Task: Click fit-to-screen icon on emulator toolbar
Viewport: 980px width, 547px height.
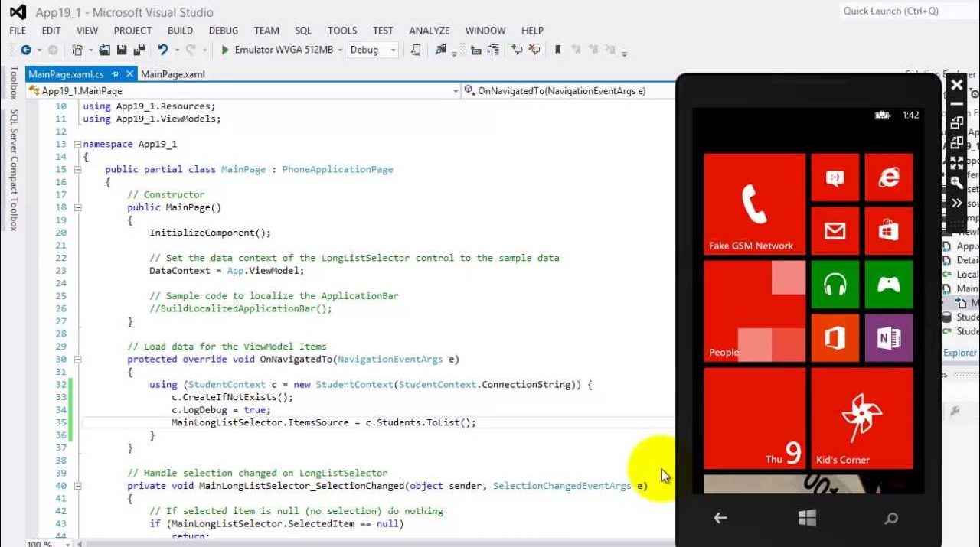Action: 956,163
